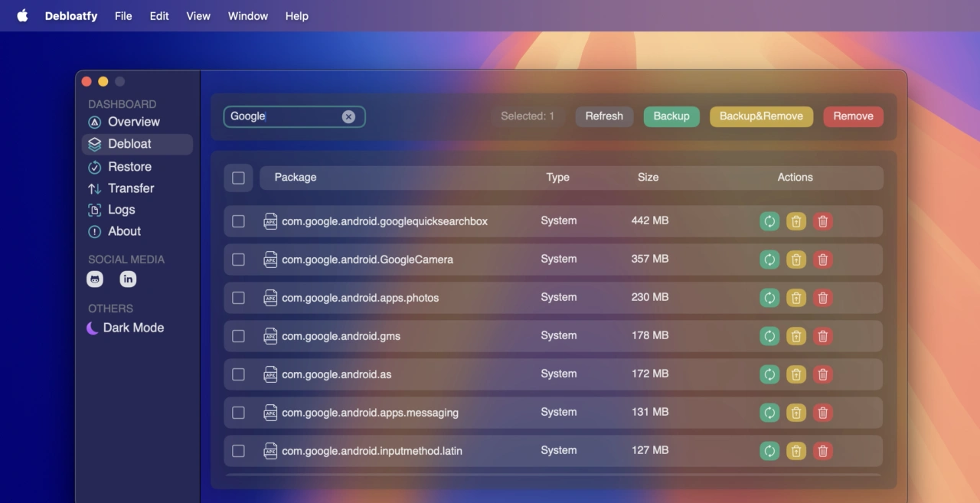Click green backup icon for inputmethod.latin row
Image resolution: width=980 pixels, height=503 pixels.
[x=769, y=451]
